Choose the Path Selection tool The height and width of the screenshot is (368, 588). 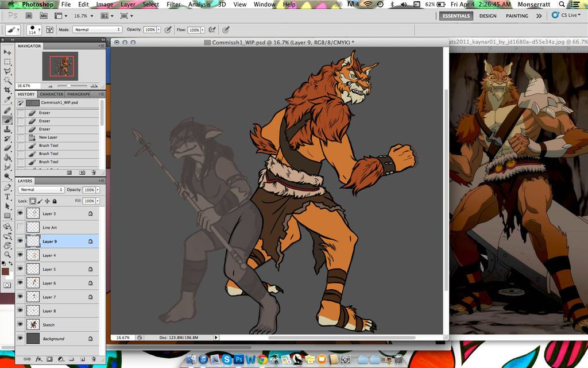pos(7,206)
